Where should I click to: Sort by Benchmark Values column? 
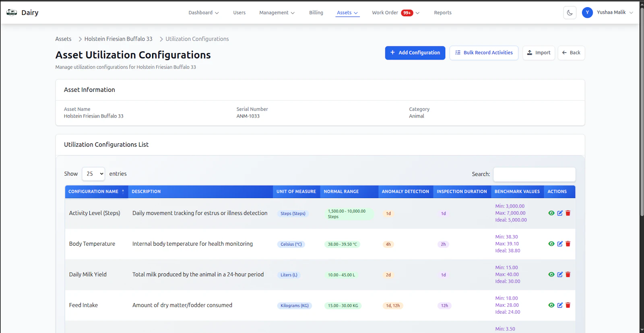(x=517, y=192)
